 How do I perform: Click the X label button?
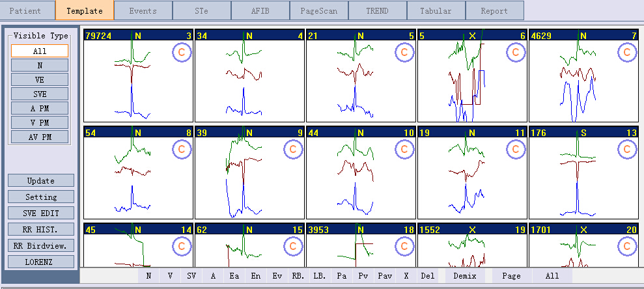tap(406, 276)
